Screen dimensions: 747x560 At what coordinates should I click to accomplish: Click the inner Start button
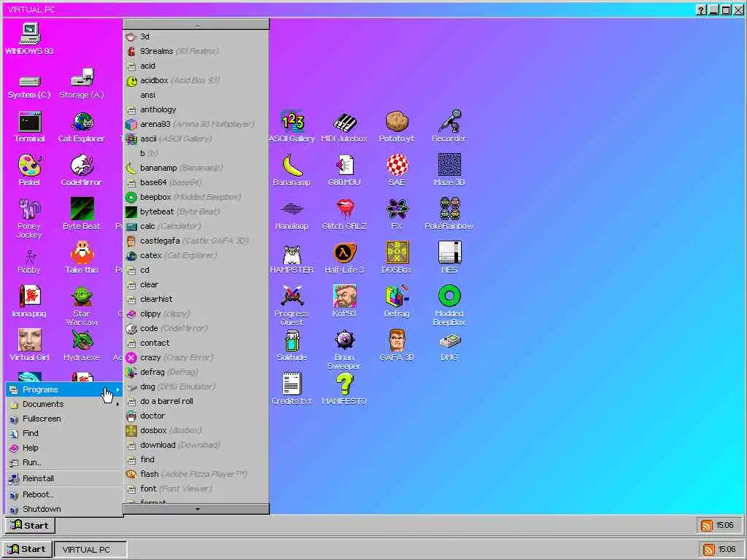[30, 525]
